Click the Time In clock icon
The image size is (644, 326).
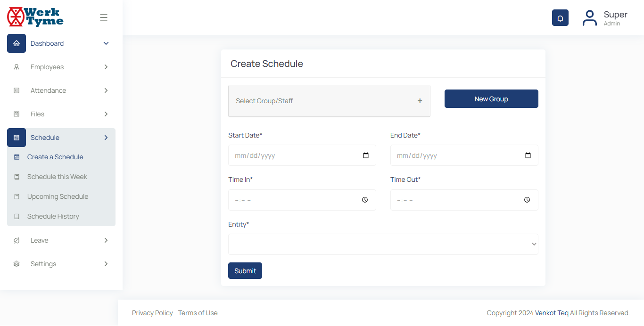[365, 200]
